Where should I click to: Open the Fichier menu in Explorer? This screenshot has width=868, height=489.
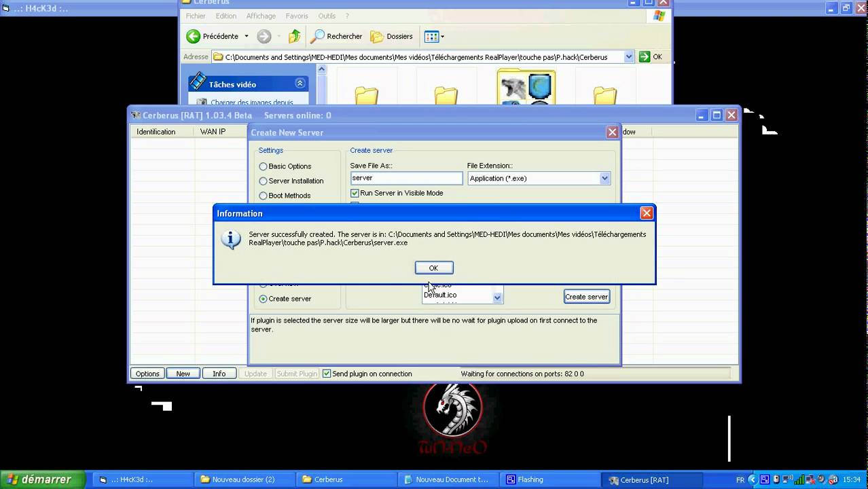click(196, 16)
